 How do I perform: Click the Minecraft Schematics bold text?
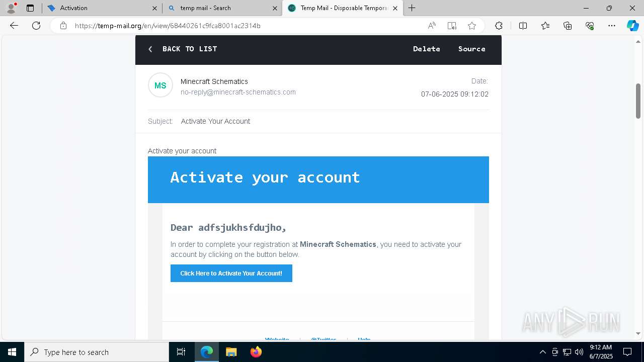338,244
